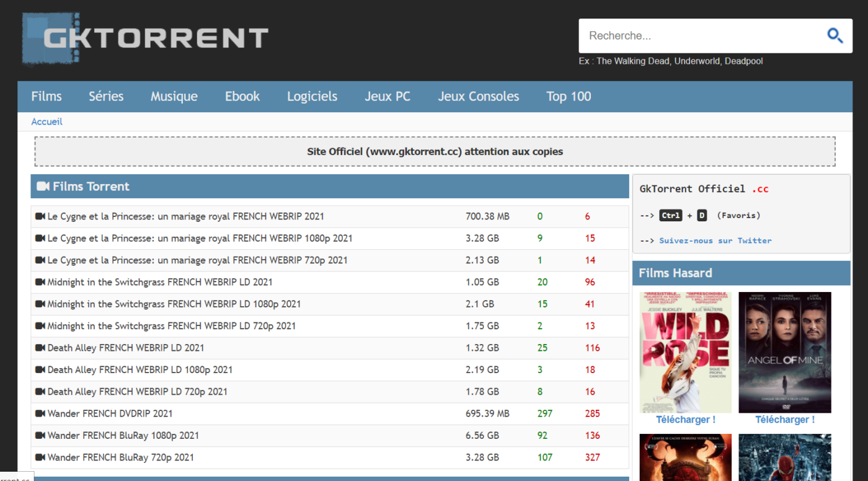The image size is (868, 481).
Task: Click camera icon beside Films Torrent heading
Action: point(43,187)
